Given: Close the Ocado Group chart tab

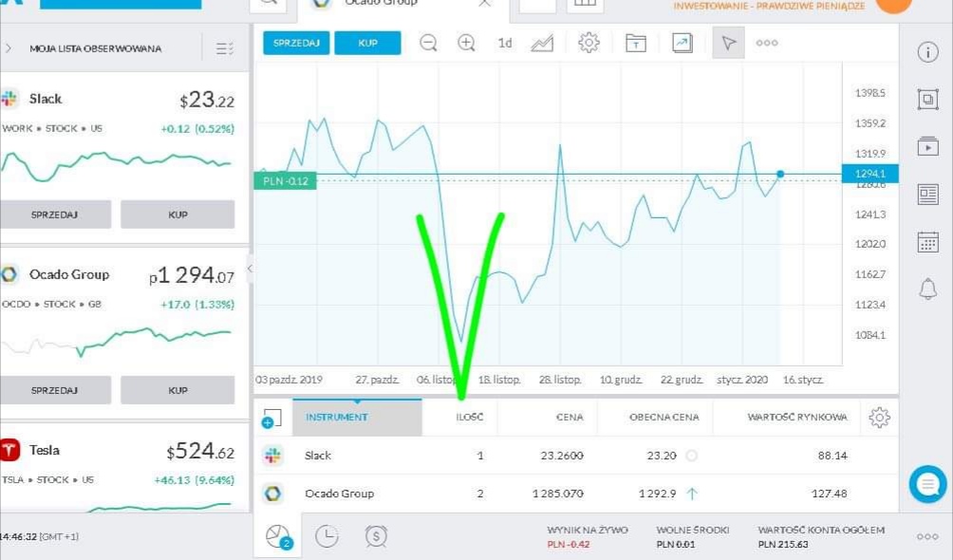Looking at the screenshot, I should click(x=484, y=3).
